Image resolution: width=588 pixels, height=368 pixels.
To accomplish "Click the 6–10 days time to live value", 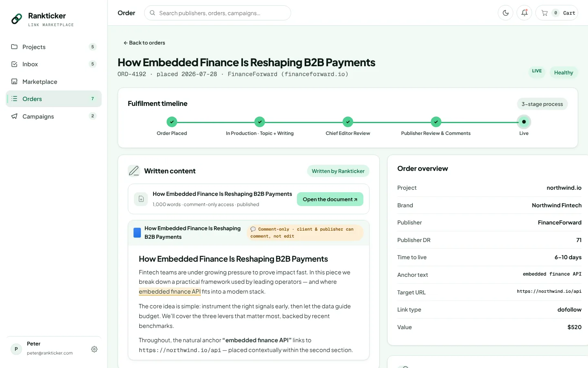I will coord(568,257).
